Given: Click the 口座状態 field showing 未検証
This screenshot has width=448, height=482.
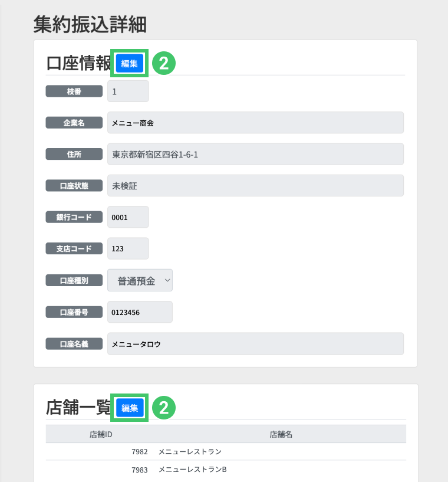Looking at the screenshot, I should click(x=255, y=186).
